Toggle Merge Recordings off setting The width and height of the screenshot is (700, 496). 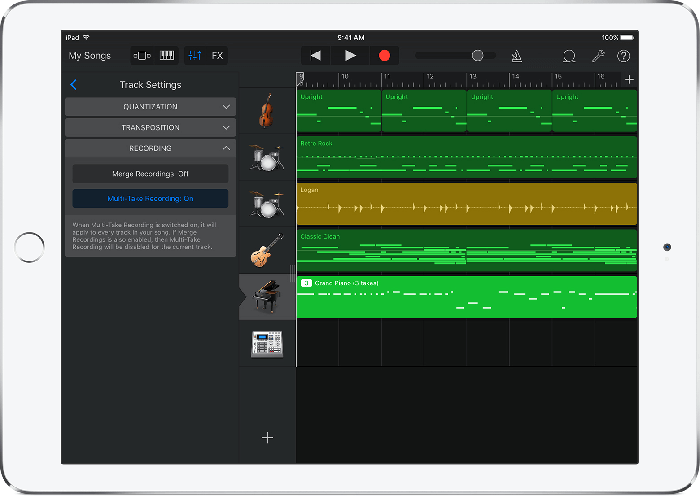coord(150,174)
